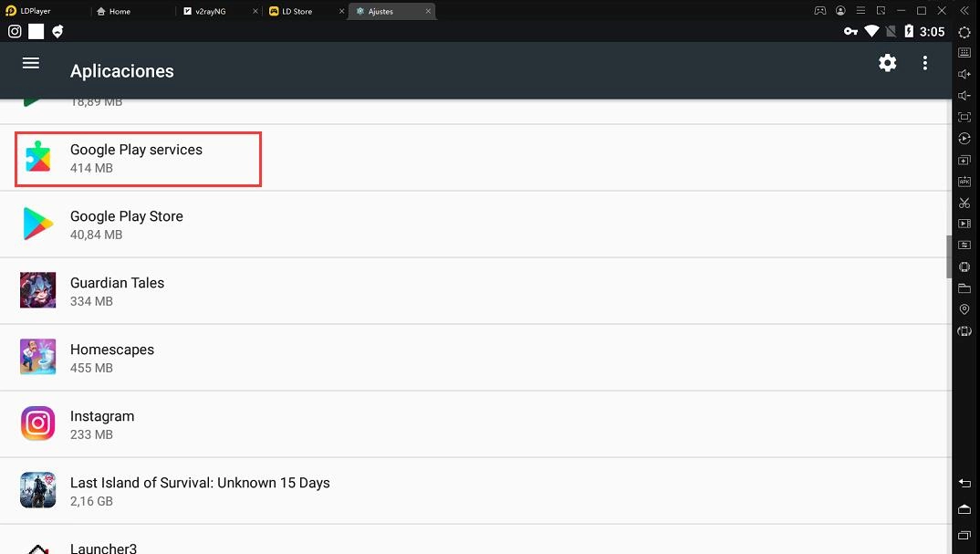Image resolution: width=980 pixels, height=554 pixels.
Task: Open shared folder in sidebar
Action: coord(964,288)
